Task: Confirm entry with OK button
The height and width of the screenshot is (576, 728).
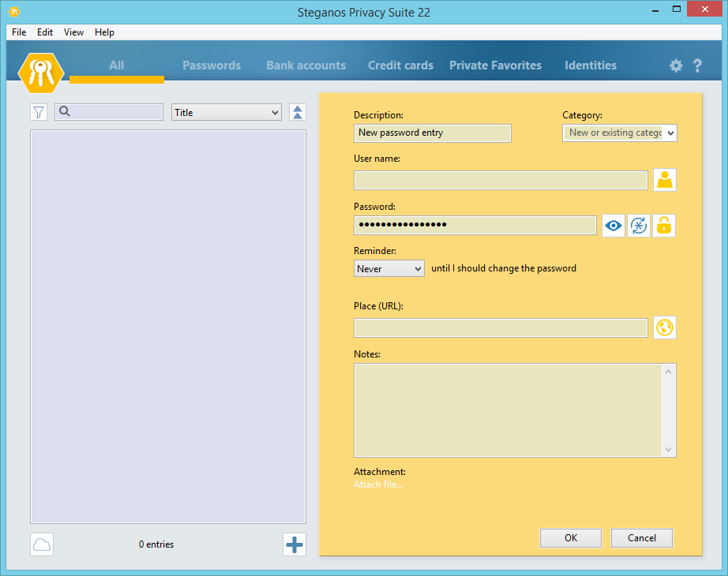Action: click(x=571, y=538)
